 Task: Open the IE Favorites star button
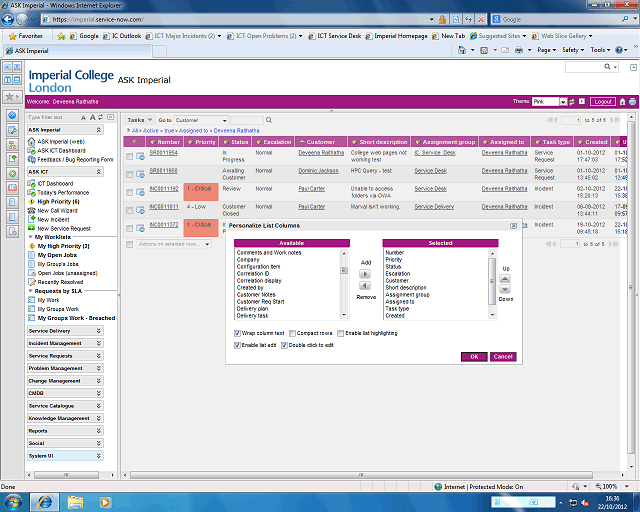[x=27, y=35]
